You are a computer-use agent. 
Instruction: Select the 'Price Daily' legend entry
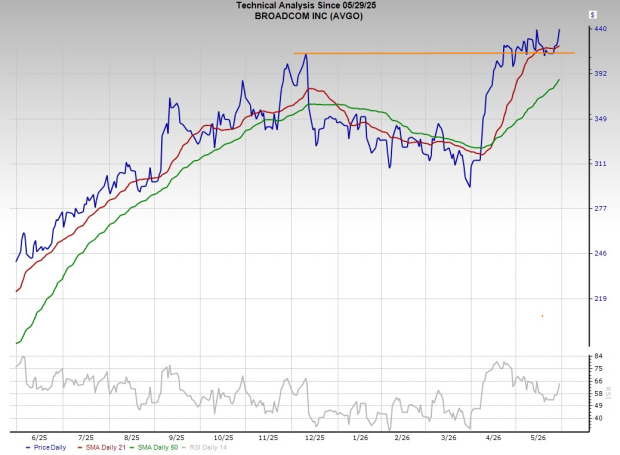[46, 447]
